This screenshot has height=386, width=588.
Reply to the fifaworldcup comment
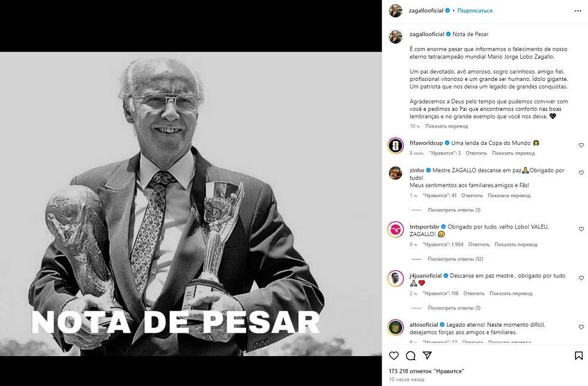coord(476,153)
